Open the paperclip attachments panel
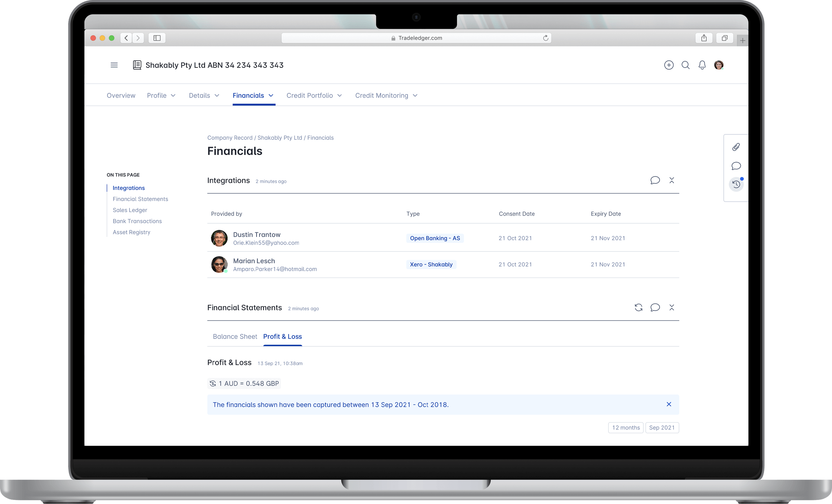 tap(736, 147)
